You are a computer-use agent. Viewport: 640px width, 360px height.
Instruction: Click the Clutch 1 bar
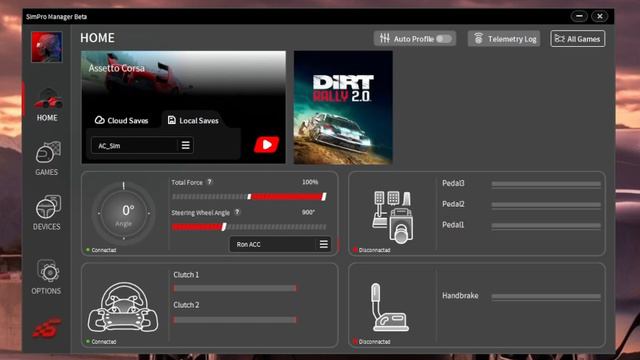235,288
